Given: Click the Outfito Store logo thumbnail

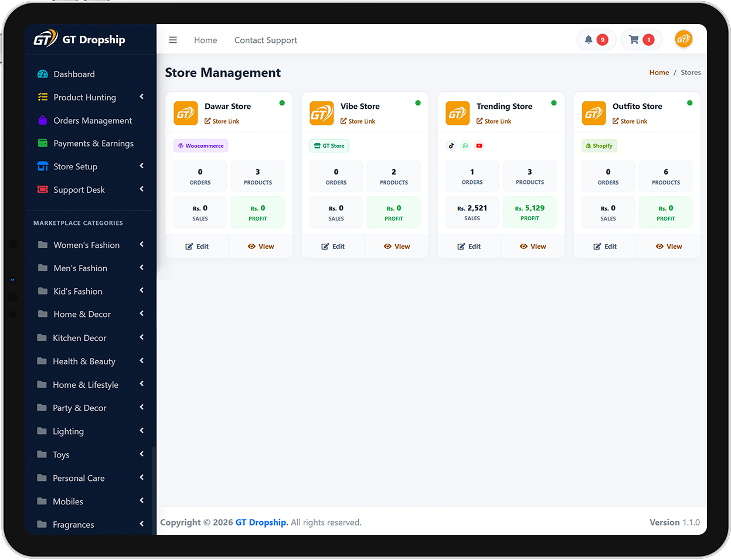Looking at the screenshot, I should tap(594, 113).
